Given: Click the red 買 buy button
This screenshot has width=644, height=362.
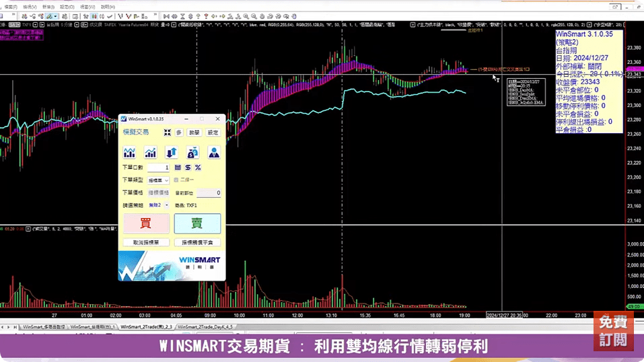Looking at the screenshot, I should pyautogui.click(x=146, y=223).
